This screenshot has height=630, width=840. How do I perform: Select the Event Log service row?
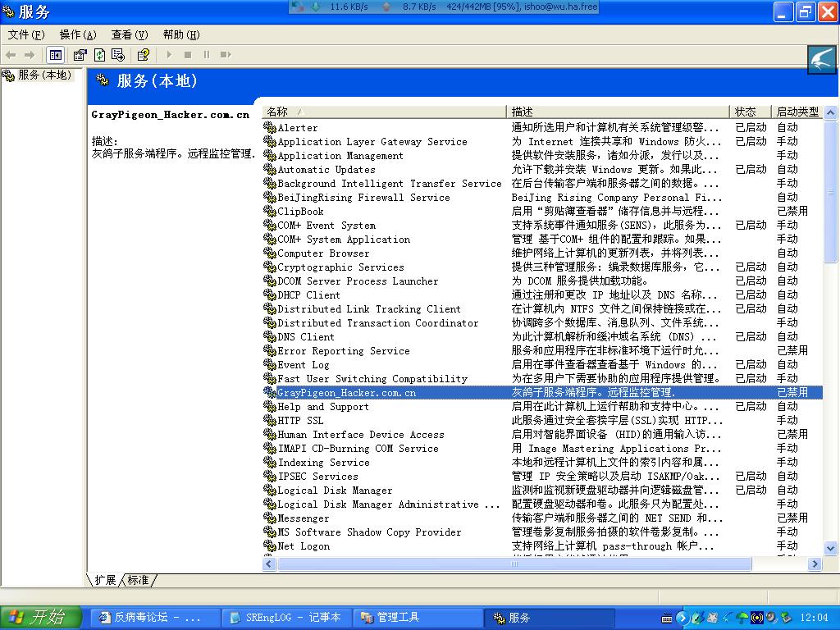point(543,364)
